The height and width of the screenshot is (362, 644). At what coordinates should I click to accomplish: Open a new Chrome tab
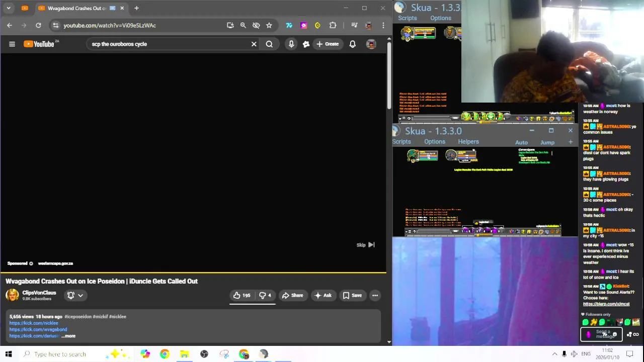pyautogui.click(x=136, y=8)
